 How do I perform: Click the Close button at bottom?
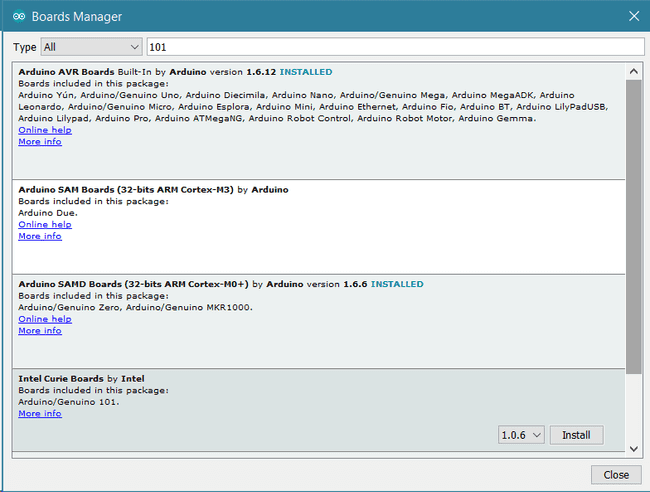click(616, 475)
